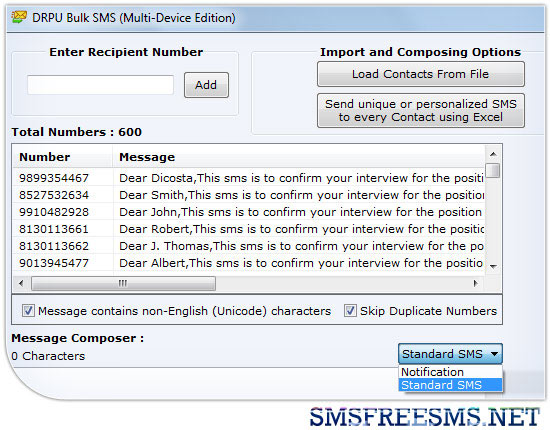Click the Load Contacts From File button
550x430 pixels.
421,74
